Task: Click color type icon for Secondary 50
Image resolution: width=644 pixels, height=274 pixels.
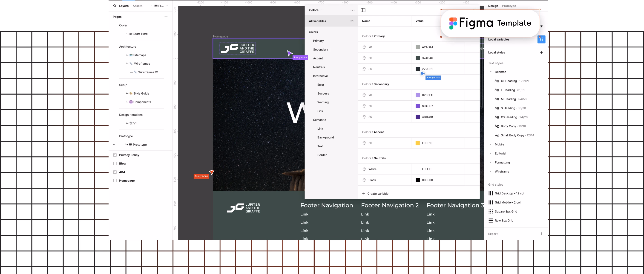Action: point(364,106)
